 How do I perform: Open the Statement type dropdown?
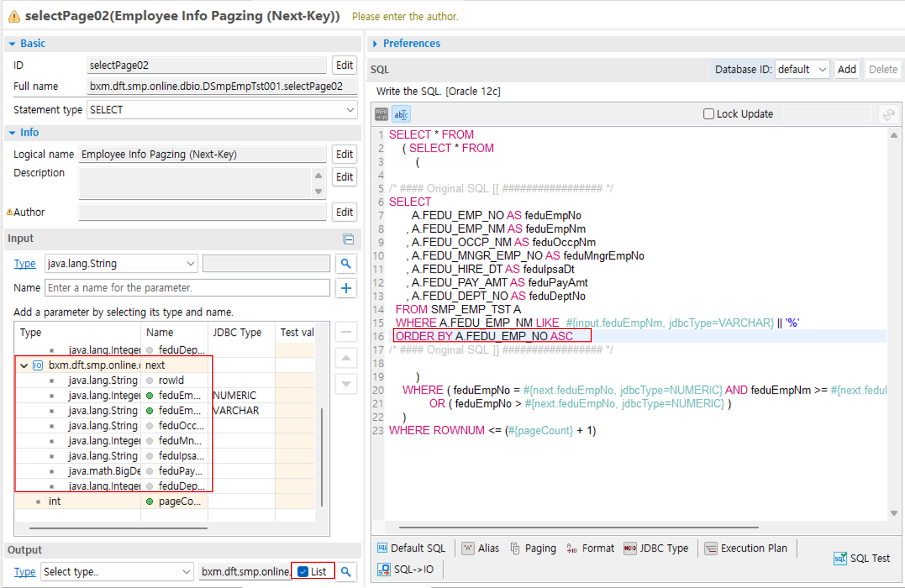[x=221, y=110]
